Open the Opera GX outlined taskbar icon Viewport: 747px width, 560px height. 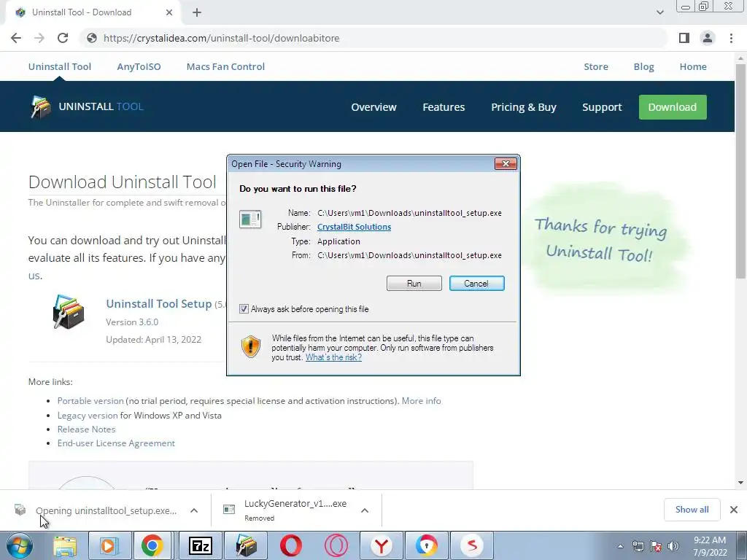(336, 545)
